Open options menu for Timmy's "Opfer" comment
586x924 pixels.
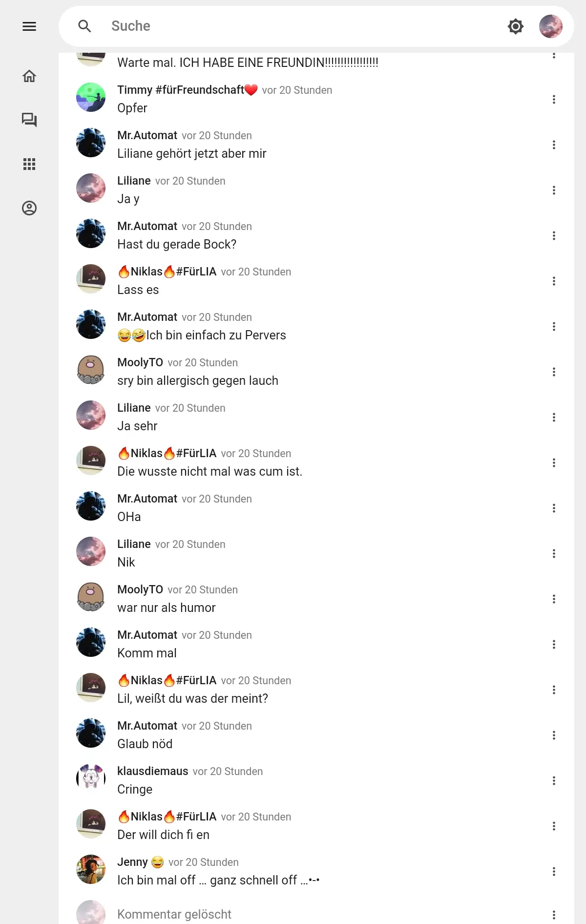(554, 100)
